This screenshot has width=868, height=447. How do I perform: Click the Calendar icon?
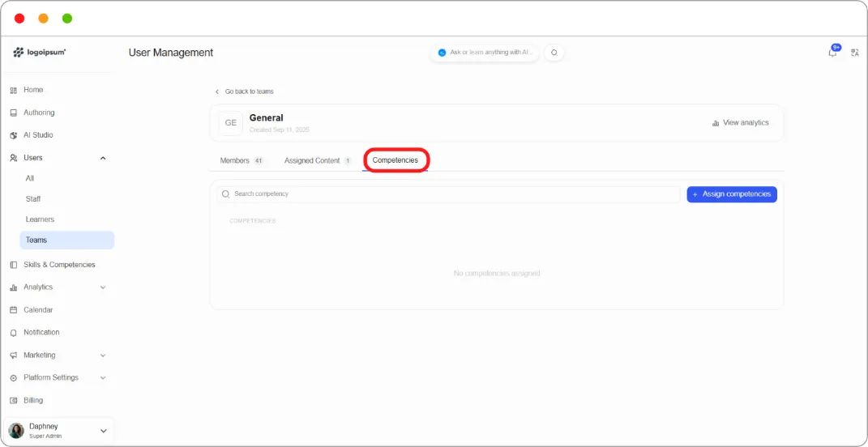(x=14, y=310)
